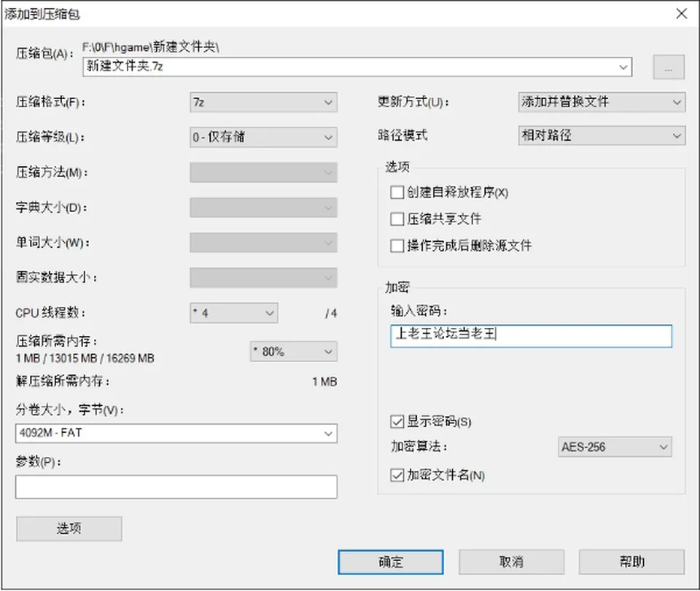This screenshot has height=591, width=700.
Task: Click the 选项 button at bottom left
Action: (x=69, y=529)
